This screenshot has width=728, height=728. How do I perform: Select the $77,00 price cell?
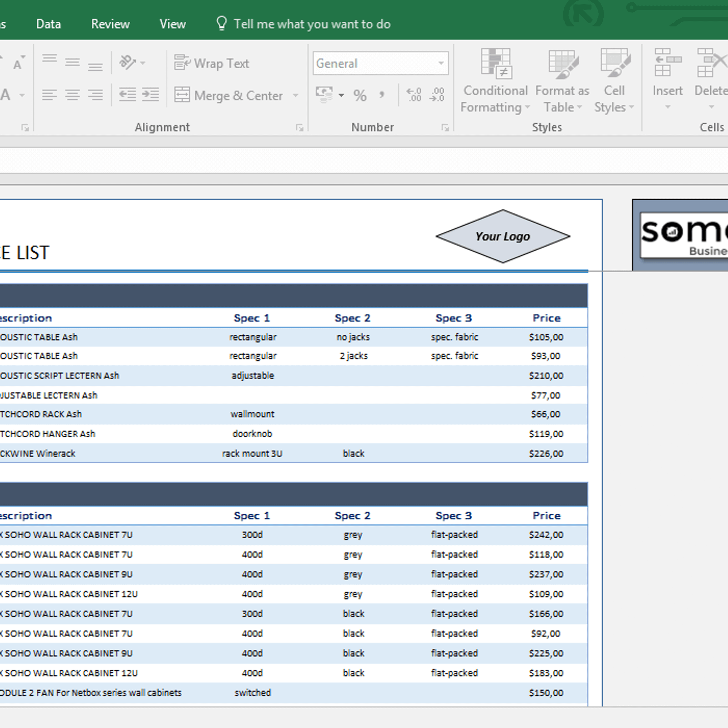coord(546,395)
